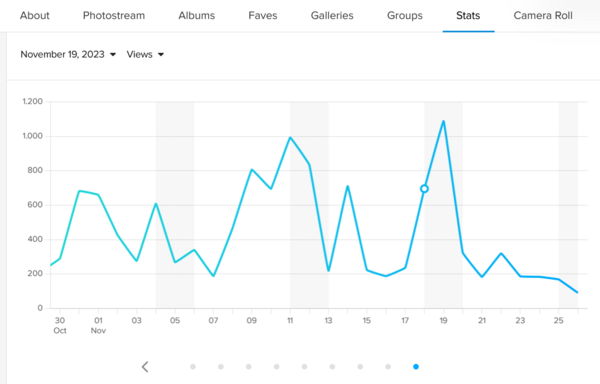Go to the Albums tab
This screenshot has height=384, width=600.
(x=197, y=16)
